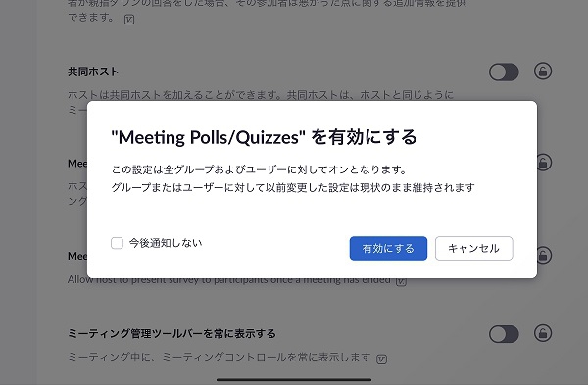Click the 共同ホスト setting heading

(x=93, y=72)
